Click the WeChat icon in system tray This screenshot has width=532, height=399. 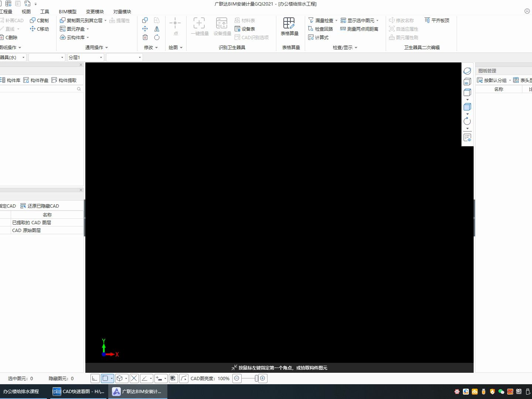point(501,392)
